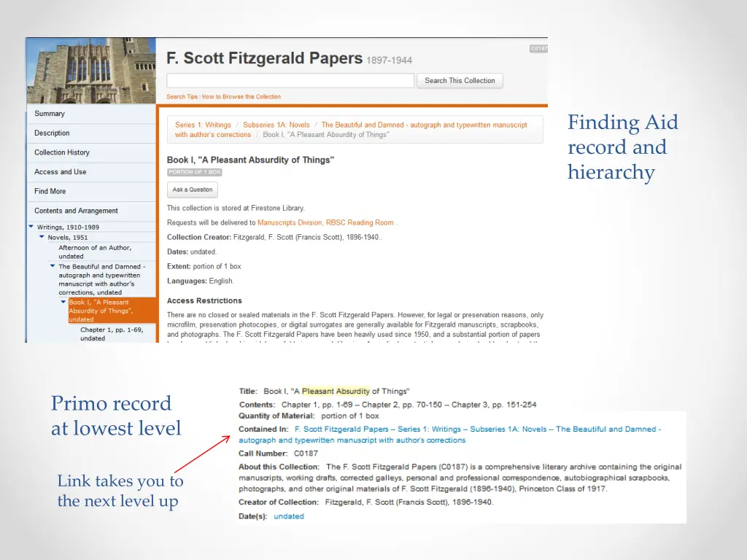
Task: Collapse the Novels, 1951 tree arrow
Action: 42,237
